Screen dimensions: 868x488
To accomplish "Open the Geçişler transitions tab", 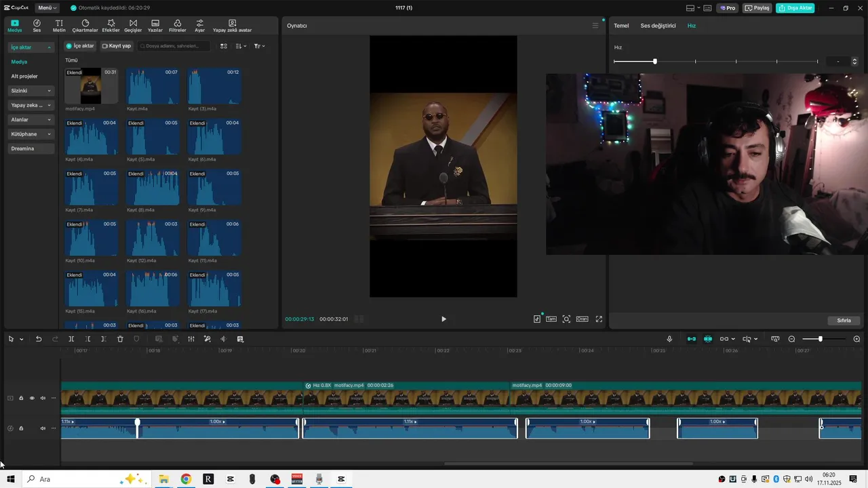I will pos(133,26).
